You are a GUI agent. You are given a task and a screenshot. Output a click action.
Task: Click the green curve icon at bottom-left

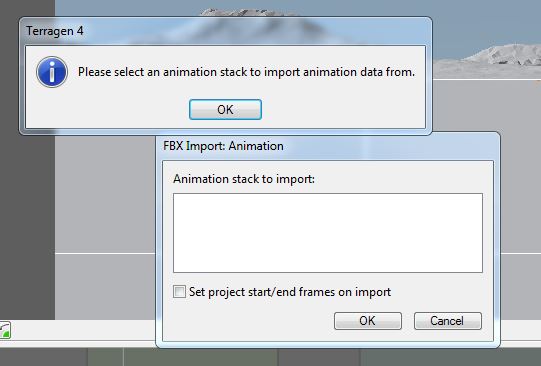click(5, 330)
